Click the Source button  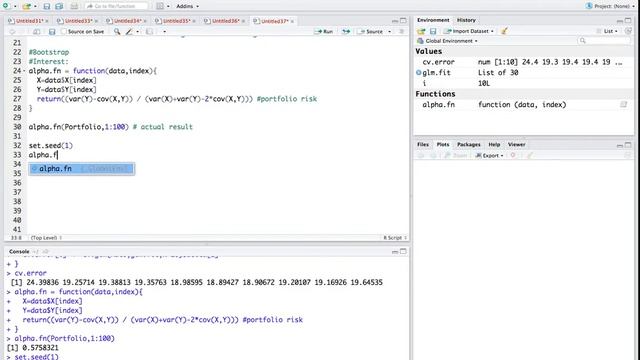coord(371,31)
